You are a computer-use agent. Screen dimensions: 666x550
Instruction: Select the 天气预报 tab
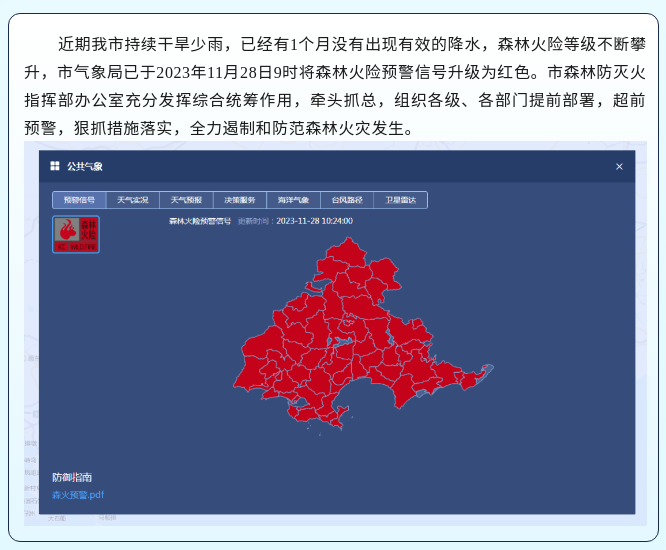pos(186,200)
